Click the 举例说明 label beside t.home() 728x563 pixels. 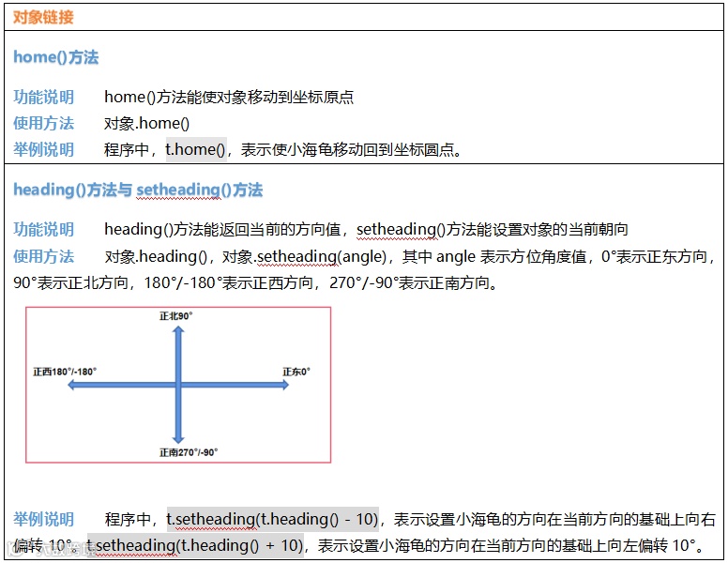click(44, 149)
